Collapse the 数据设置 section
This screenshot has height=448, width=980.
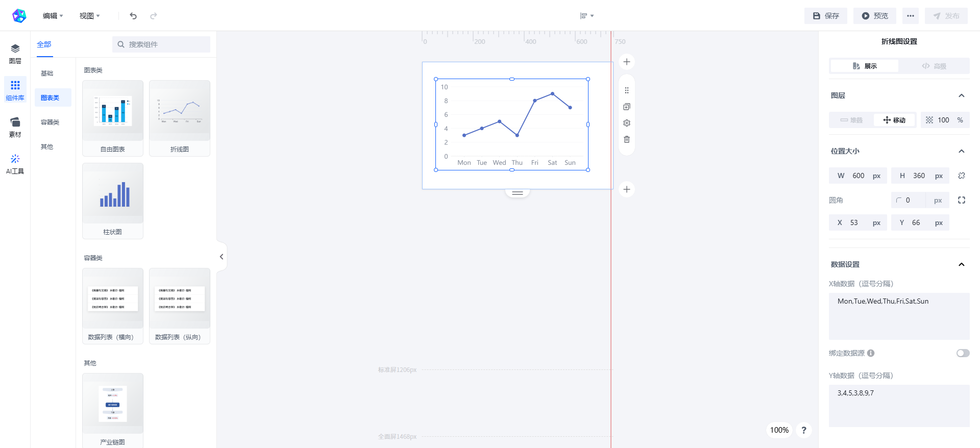pos(962,264)
